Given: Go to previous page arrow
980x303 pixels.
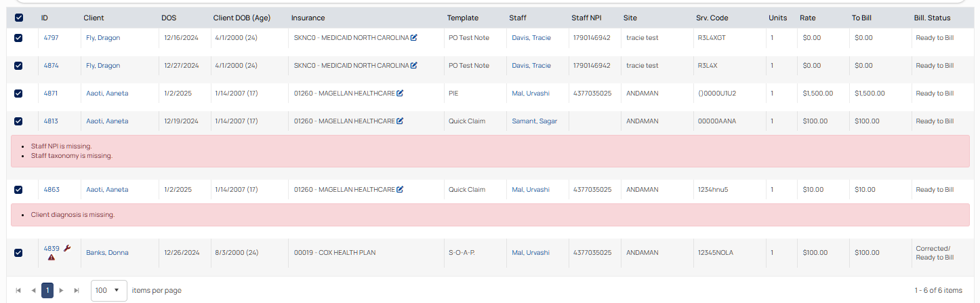Looking at the screenshot, I should [x=33, y=291].
